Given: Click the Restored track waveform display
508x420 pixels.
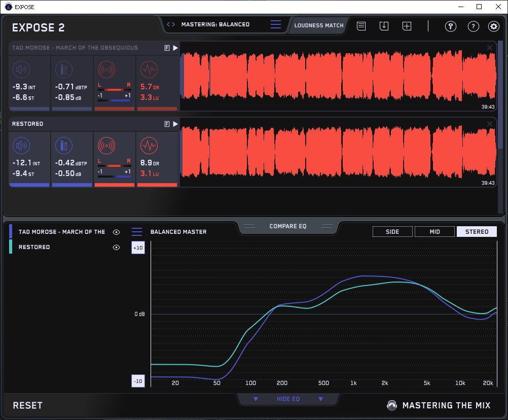Looking at the screenshot, I should (x=338, y=152).
